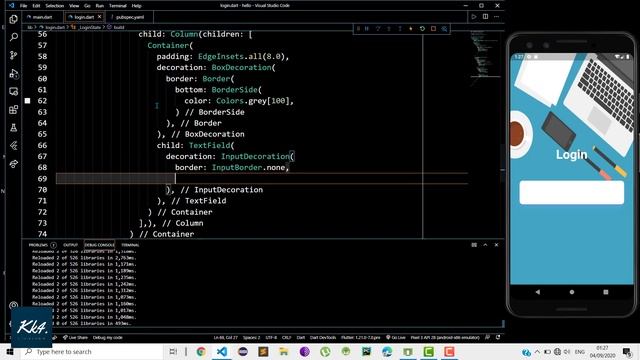Tap the white text field in emulator
This screenshot has width=640, height=360.
(x=571, y=193)
